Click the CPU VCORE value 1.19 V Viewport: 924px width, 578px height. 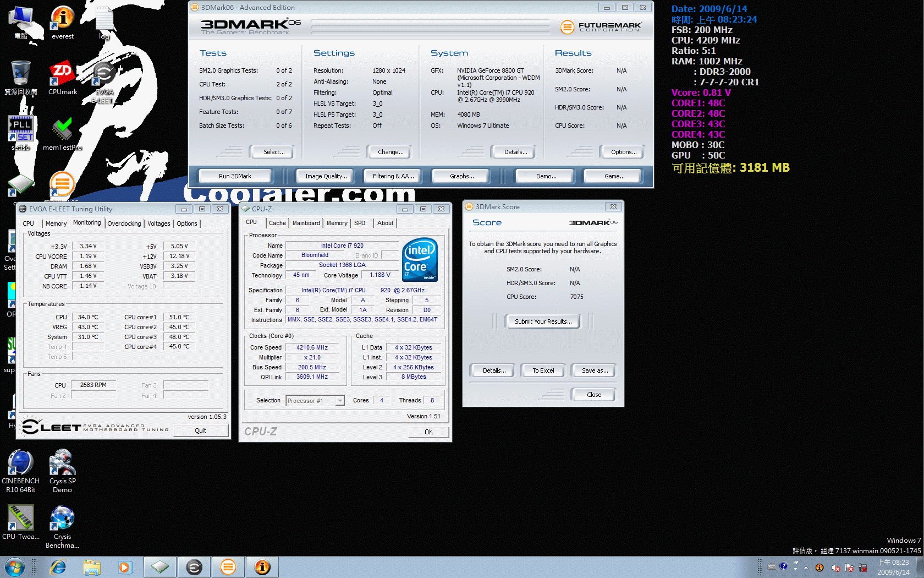[88, 256]
